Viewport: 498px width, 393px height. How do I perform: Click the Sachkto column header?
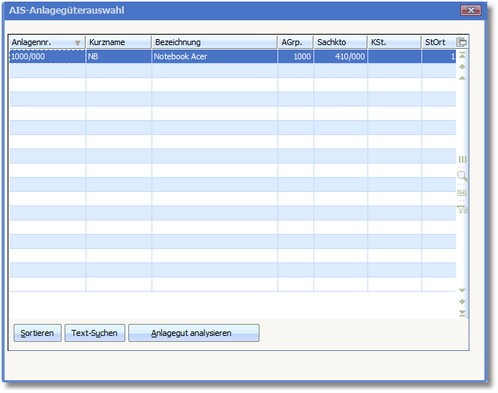point(340,42)
